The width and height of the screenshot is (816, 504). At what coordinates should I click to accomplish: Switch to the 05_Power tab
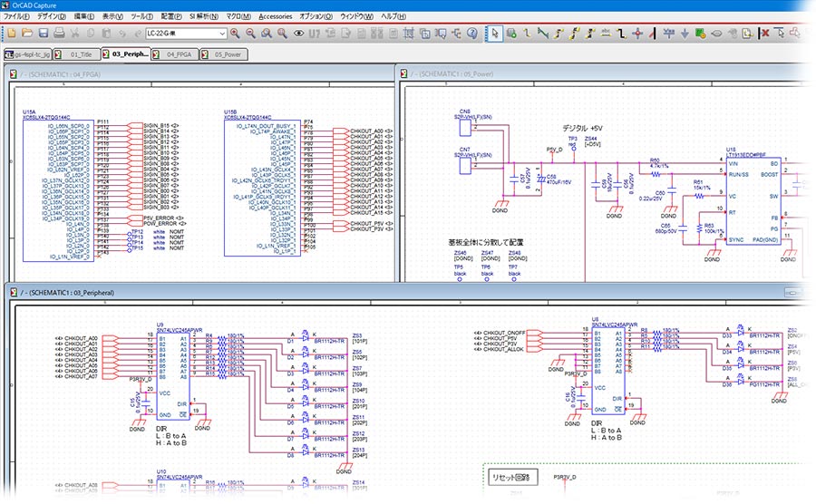click(227, 54)
